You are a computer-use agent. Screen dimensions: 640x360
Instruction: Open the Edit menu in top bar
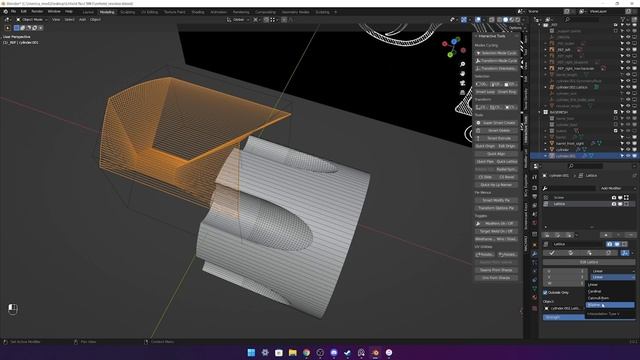click(24, 11)
